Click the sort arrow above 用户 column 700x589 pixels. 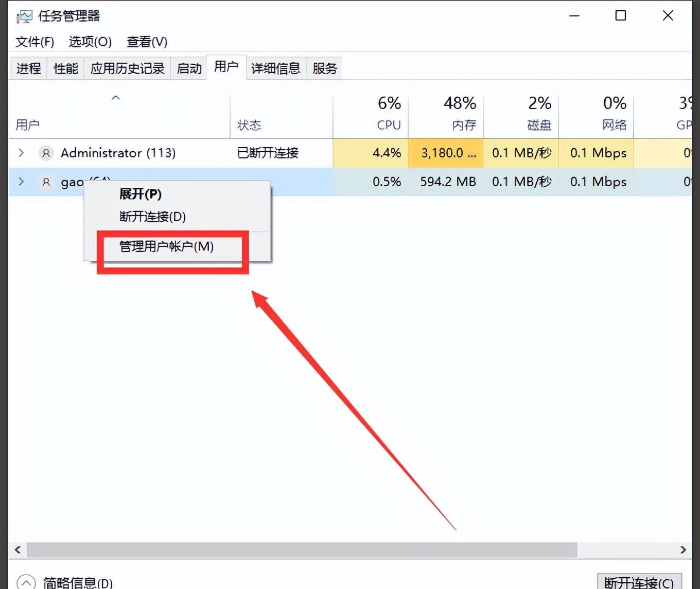coord(116,97)
